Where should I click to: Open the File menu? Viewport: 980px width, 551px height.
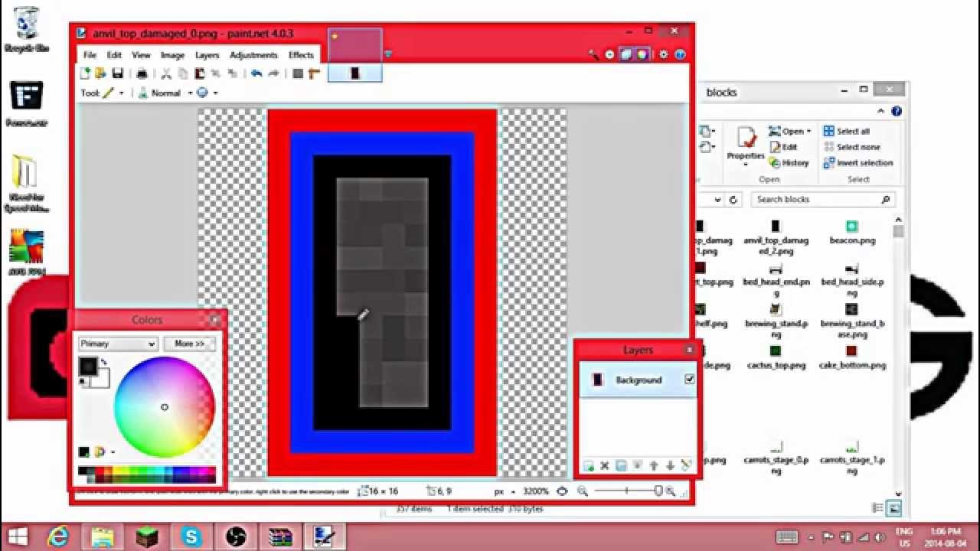[90, 55]
